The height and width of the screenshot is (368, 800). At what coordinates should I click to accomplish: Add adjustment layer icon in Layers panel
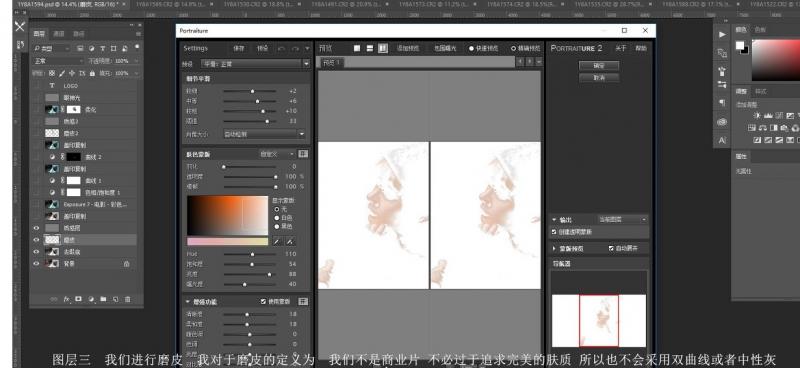click(91, 299)
